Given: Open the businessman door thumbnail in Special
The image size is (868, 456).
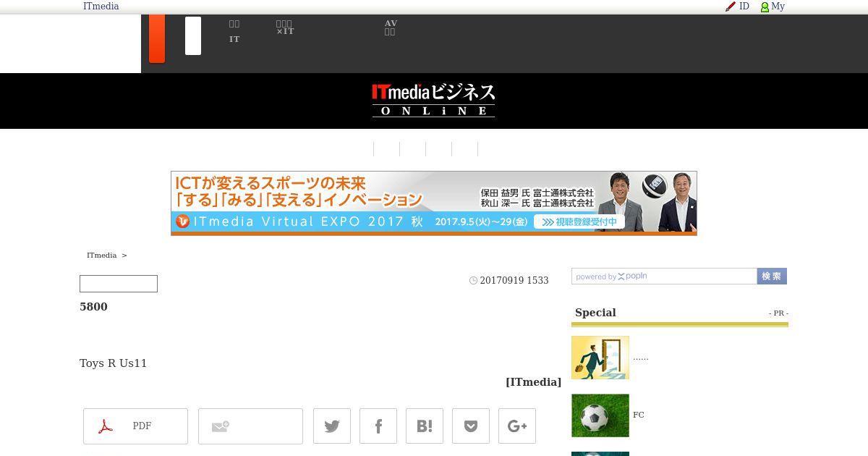Looking at the screenshot, I should coord(600,358).
